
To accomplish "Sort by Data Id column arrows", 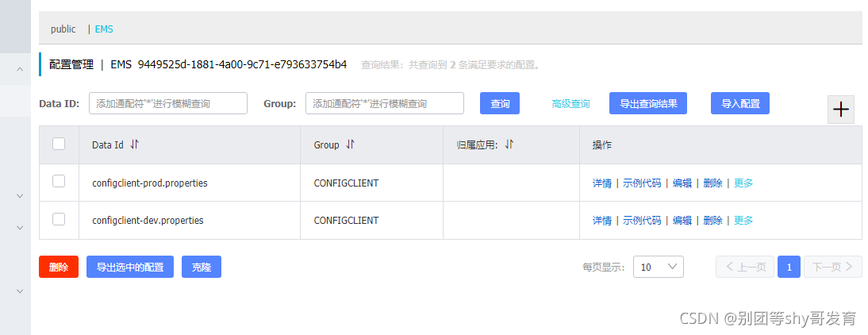I will click(x=135, y=144).
